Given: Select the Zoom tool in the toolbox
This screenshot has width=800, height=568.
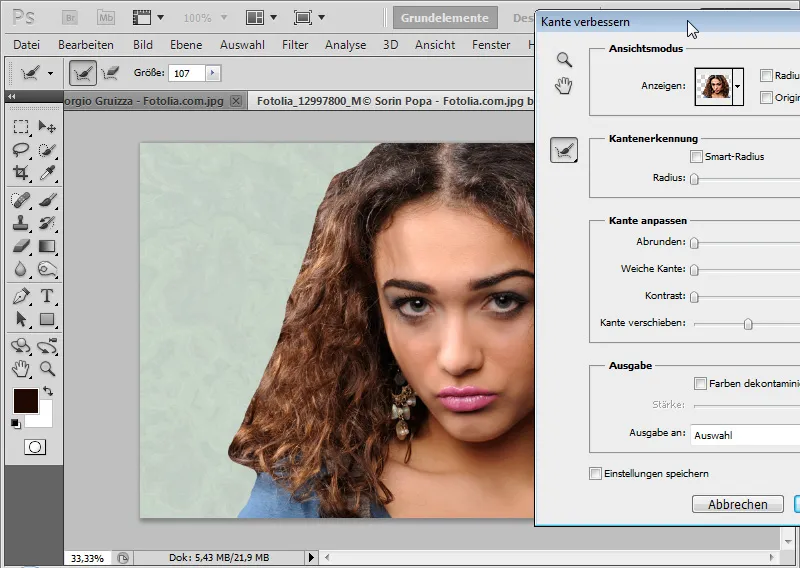Looking at the screenshot, I should coord(47,368).
